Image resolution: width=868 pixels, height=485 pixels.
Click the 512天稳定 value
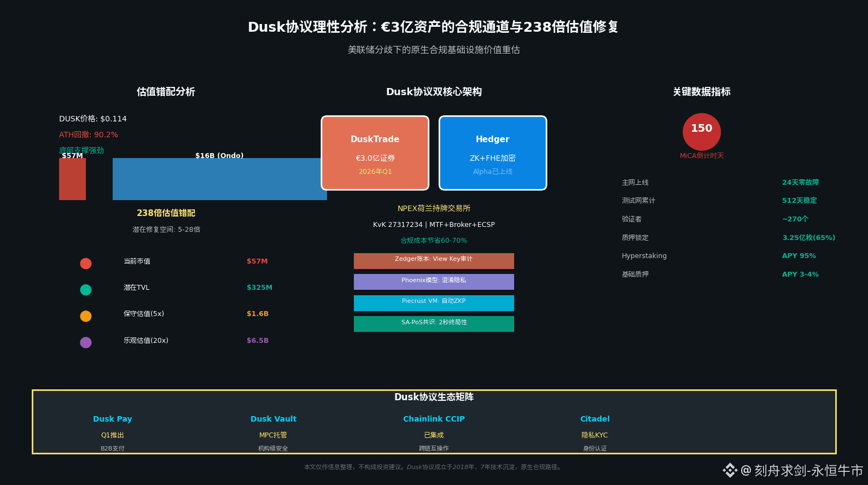tap(799, 201)
